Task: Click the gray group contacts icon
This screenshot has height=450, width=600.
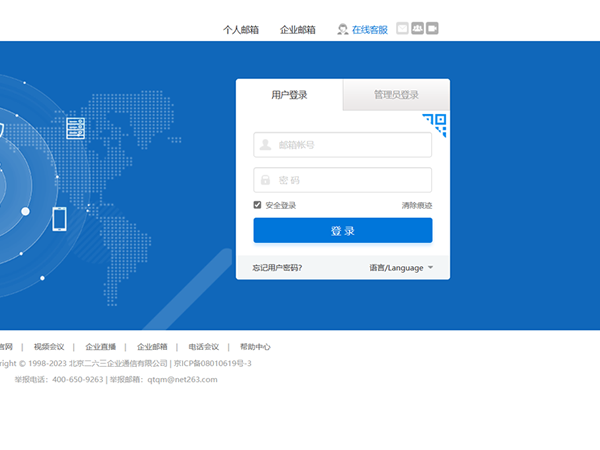Action: [x=418, y=29]
